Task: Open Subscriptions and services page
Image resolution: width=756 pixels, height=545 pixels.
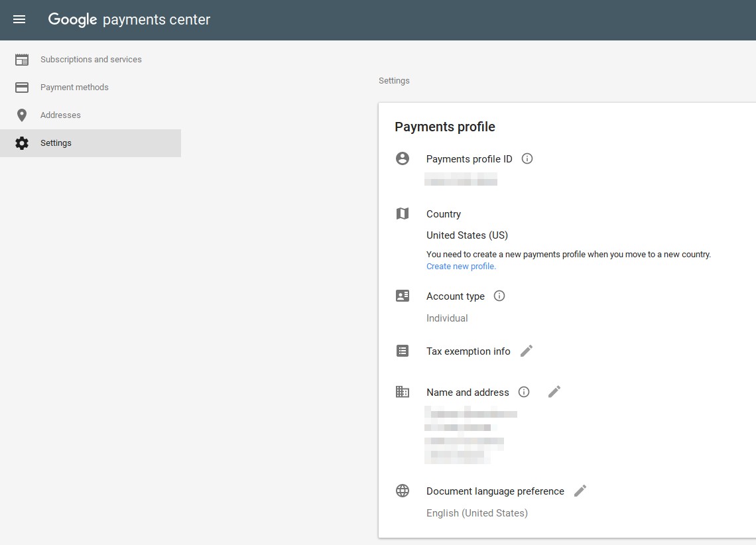Action: coord(91,60)
